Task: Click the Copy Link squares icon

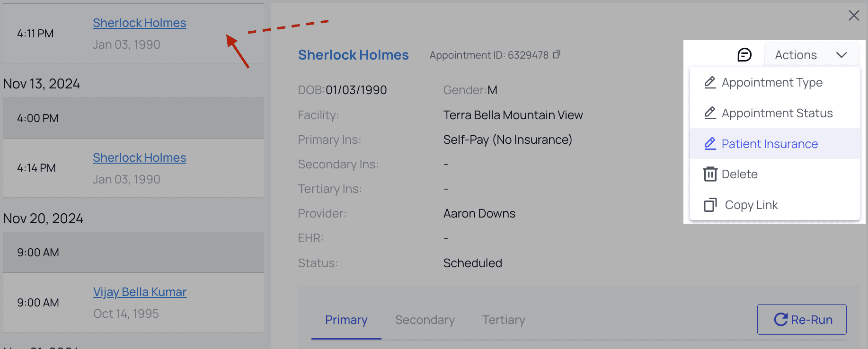Action: 710,205
